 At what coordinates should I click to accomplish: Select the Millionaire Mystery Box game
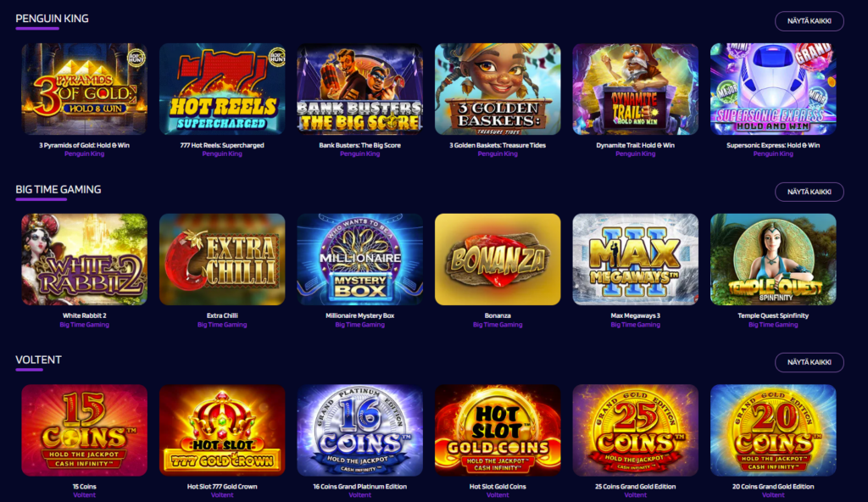pyautogui.click(x=359, y=259)
